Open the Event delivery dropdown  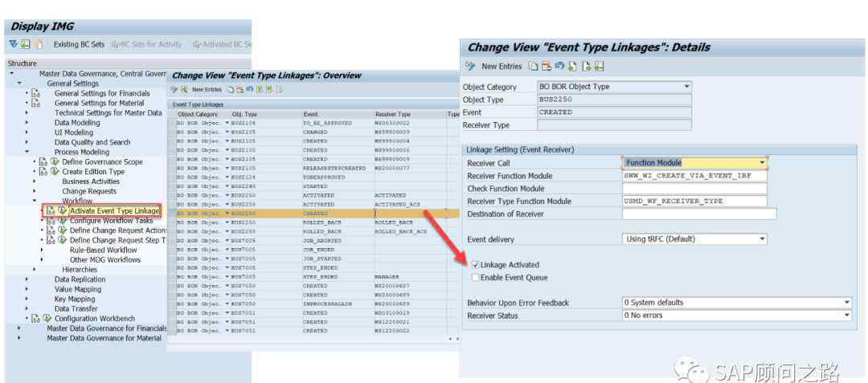pos(762,239)
